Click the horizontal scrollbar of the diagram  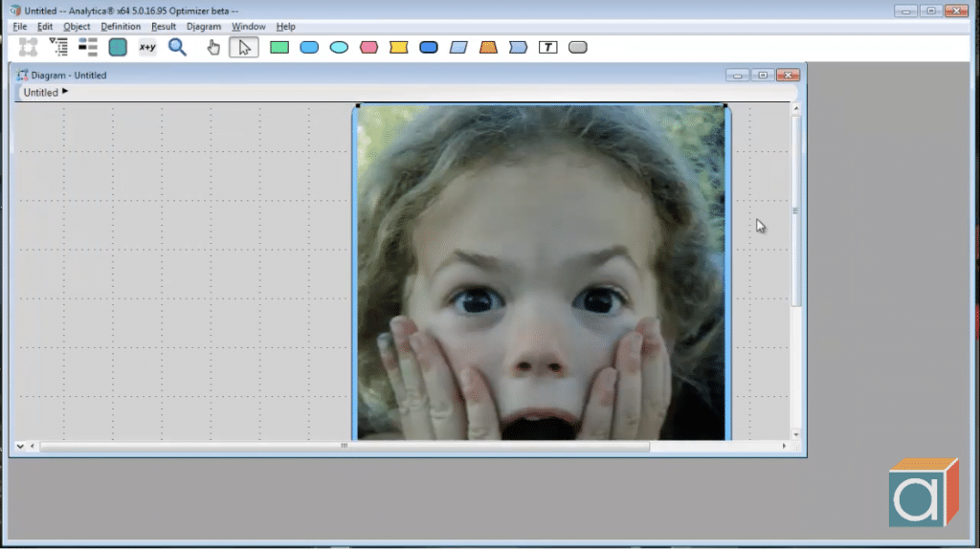345,447
